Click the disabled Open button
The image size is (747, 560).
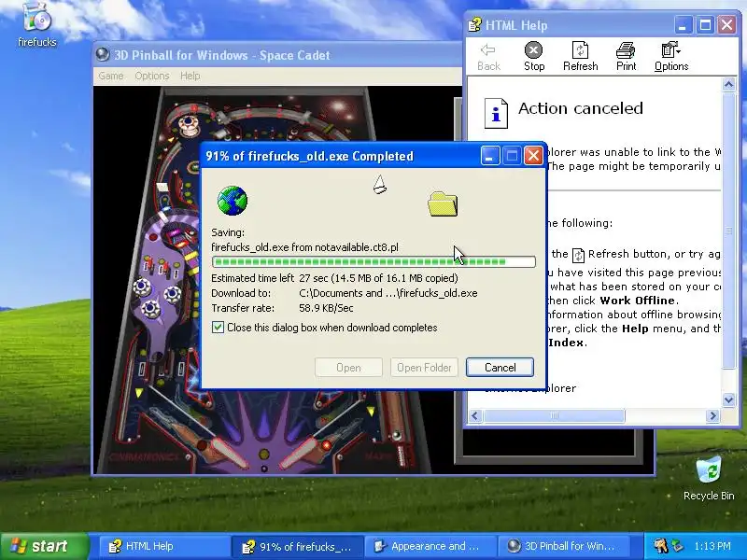coord(348,367)
